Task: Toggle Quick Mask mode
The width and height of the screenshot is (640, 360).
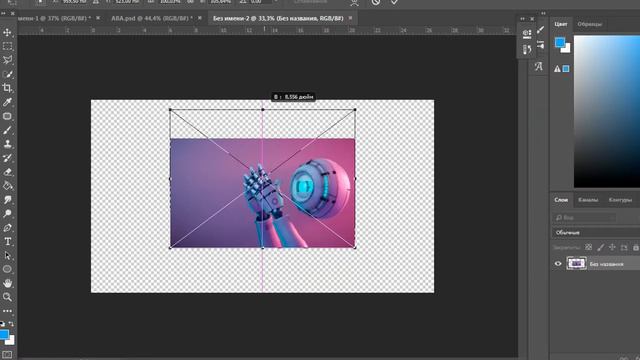Action: click(7, 355)
